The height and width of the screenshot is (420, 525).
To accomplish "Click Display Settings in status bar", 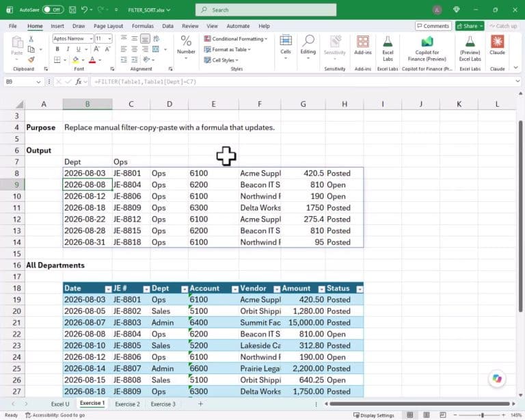I will (x=374, y=415).
